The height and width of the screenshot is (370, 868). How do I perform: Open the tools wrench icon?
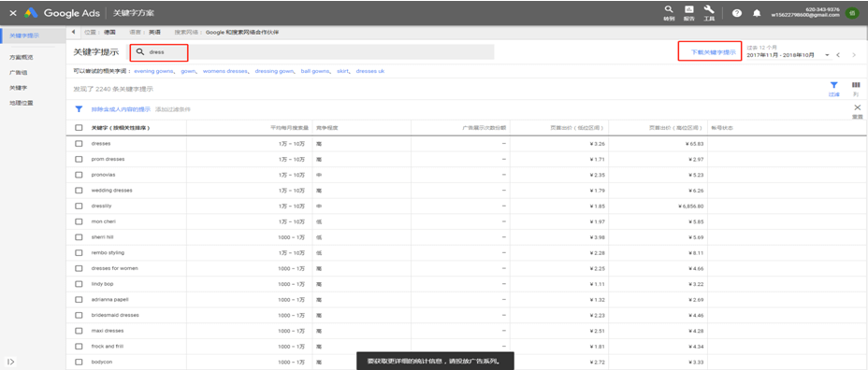tap(709, 9)
